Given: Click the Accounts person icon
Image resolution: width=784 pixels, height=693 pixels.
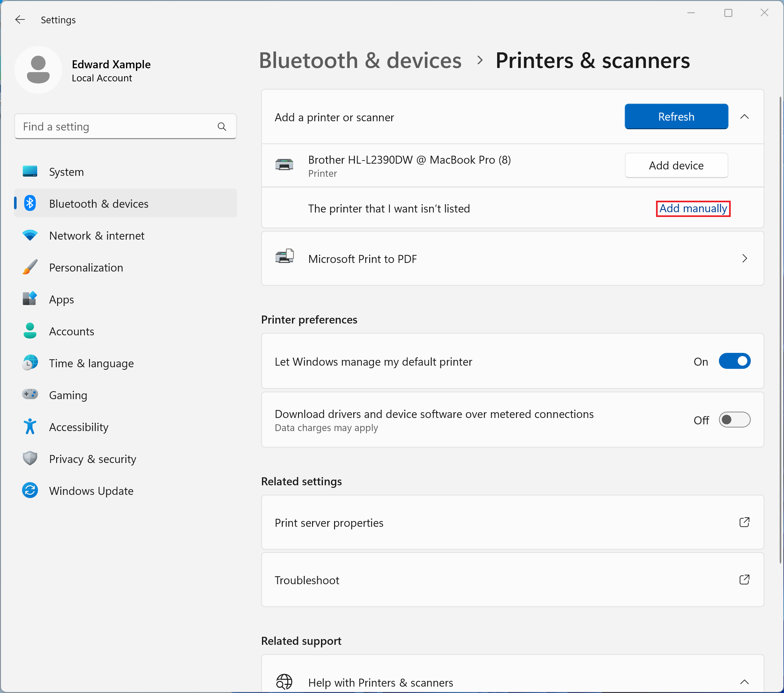Looking at the screenshot, I should pos(30,331).
